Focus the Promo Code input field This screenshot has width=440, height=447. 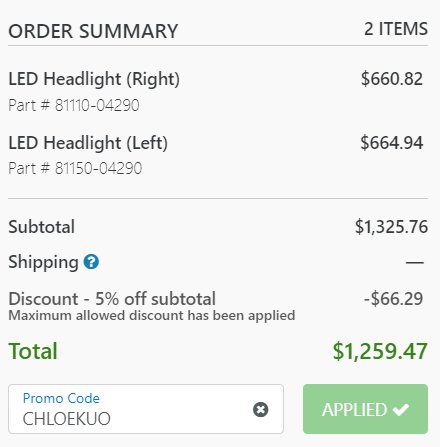146,409
